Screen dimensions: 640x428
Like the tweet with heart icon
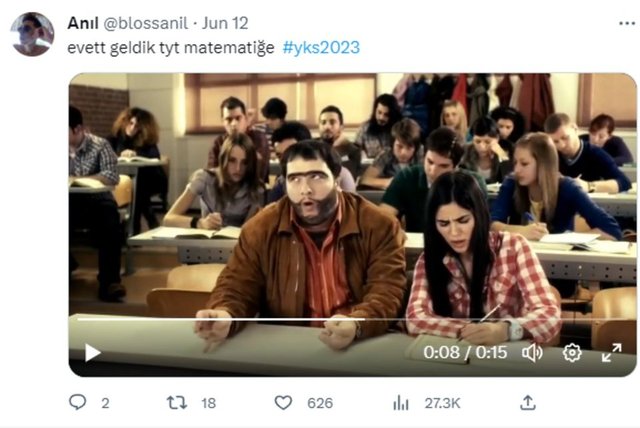283,403
